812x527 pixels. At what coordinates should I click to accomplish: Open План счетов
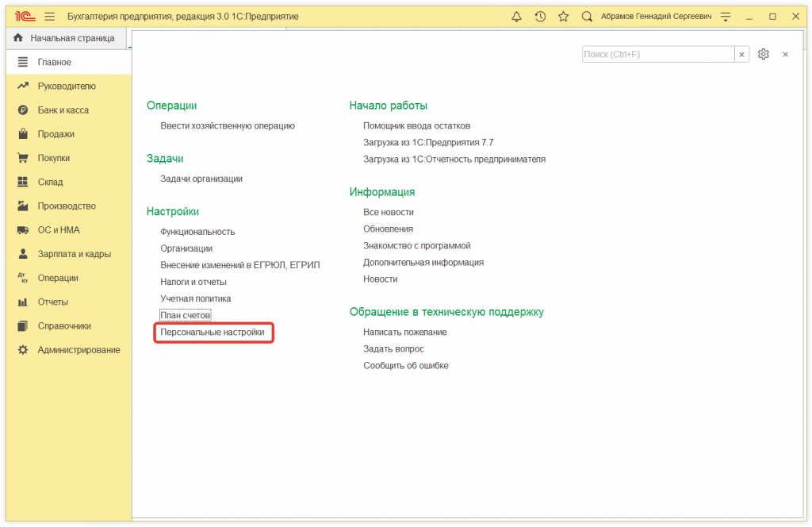click(186, 314)
